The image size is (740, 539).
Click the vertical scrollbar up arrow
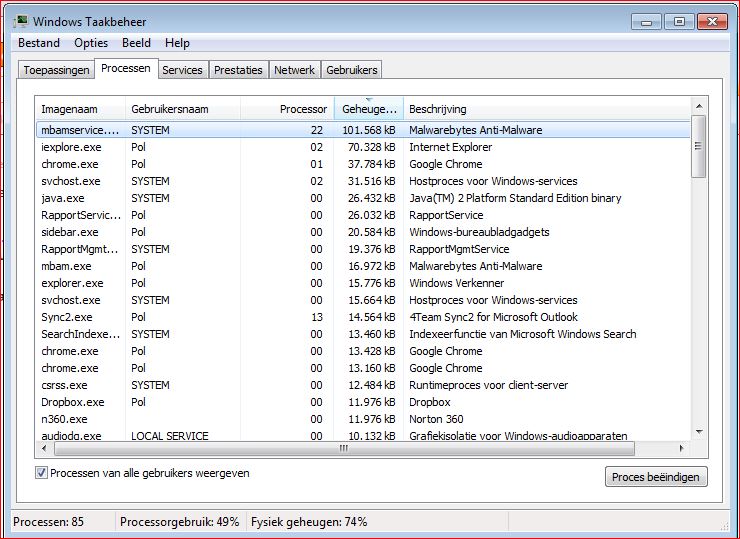pos(699,106)
